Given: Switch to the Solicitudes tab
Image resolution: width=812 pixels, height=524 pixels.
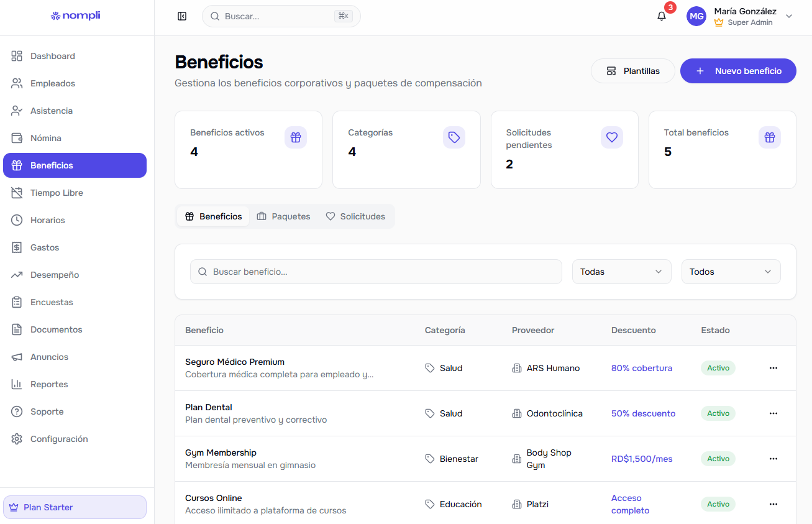Looking at the screenshot, I should click(x=355, y=216).
